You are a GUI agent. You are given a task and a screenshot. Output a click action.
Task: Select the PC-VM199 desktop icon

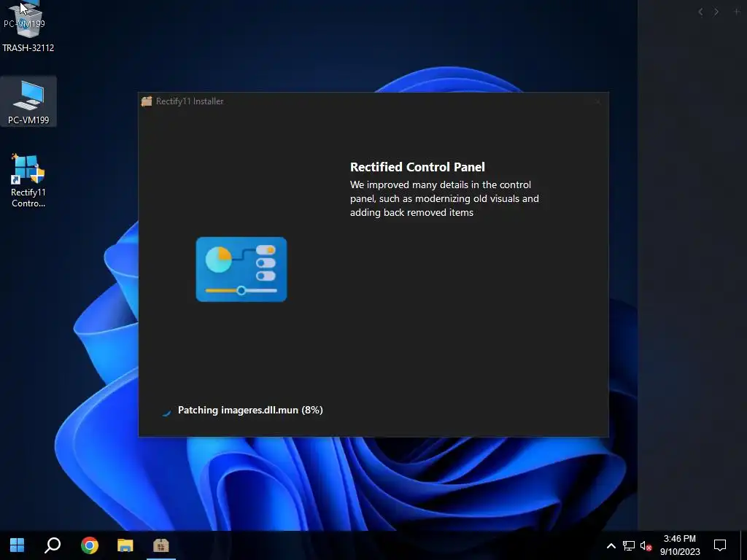[x=28, y=102]
